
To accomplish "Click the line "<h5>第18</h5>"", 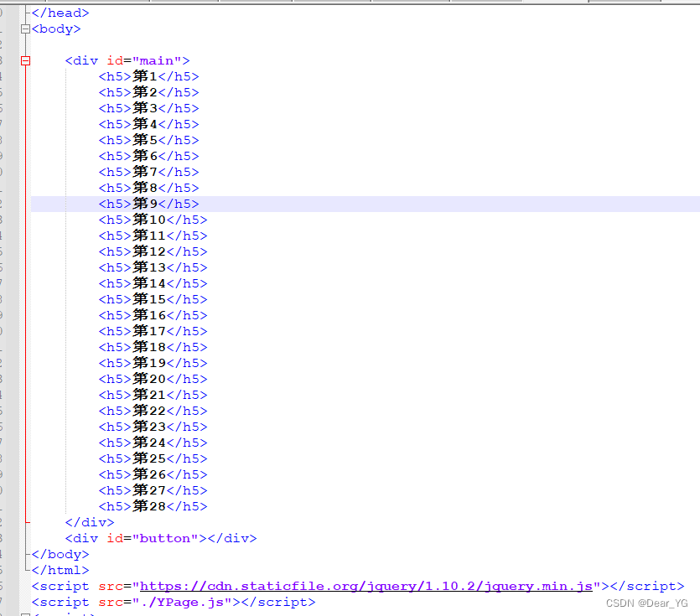I will (x=153, y=347).
